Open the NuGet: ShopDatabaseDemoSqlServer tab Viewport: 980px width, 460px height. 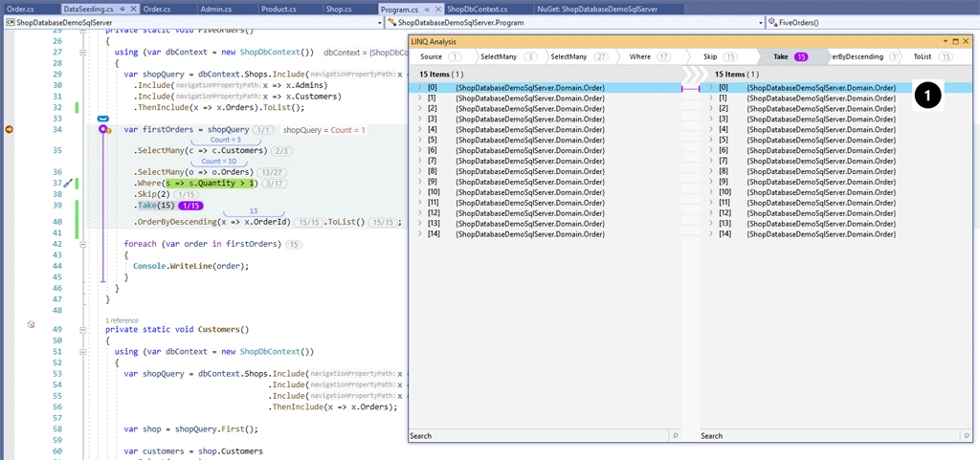pyautogui.click(x=609, y=10)
